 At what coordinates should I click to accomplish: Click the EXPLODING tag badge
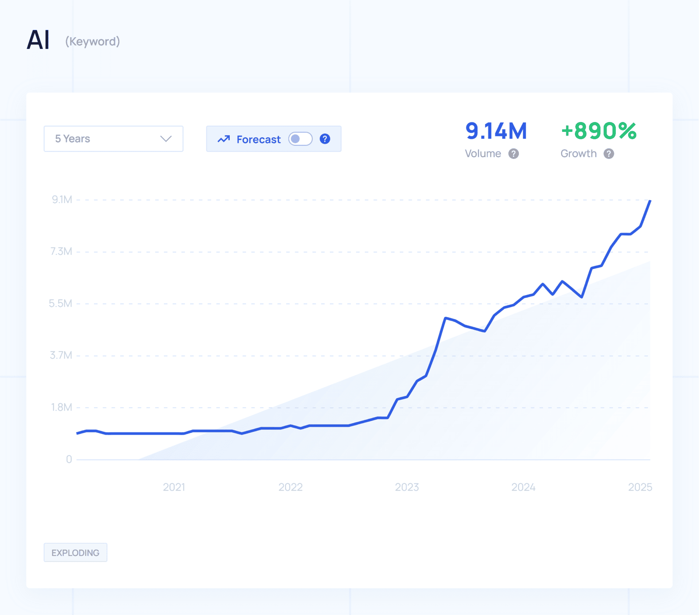click(75, 552)
